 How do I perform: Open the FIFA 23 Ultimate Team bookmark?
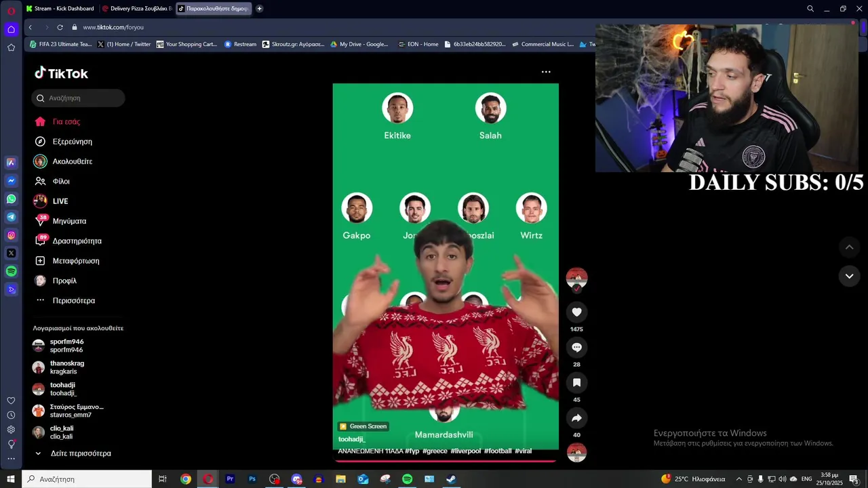pyautogui.click(x=60, y=44)
